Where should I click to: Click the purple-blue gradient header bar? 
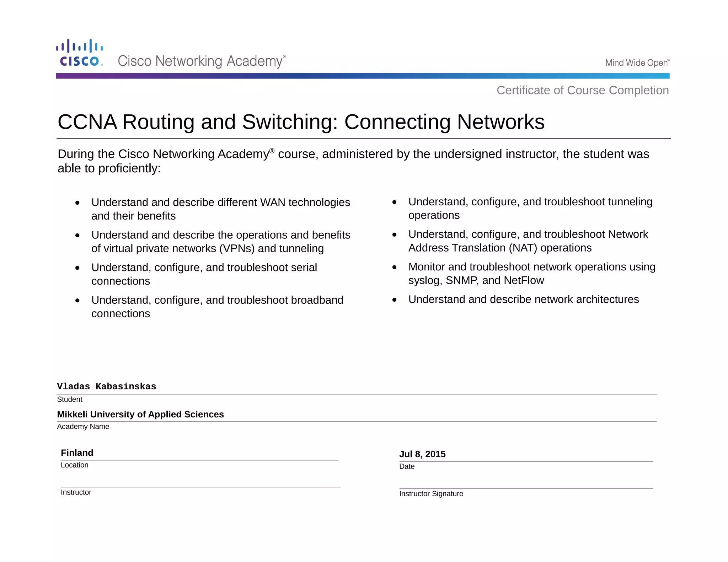click(363, 76)
